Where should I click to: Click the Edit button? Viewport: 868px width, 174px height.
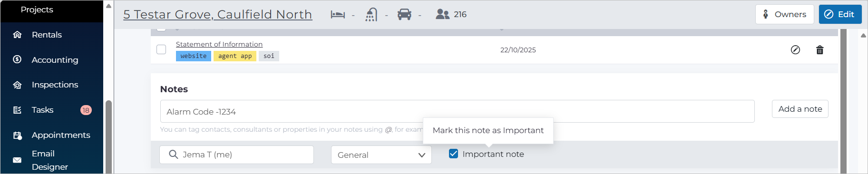(x=840, y=14)
